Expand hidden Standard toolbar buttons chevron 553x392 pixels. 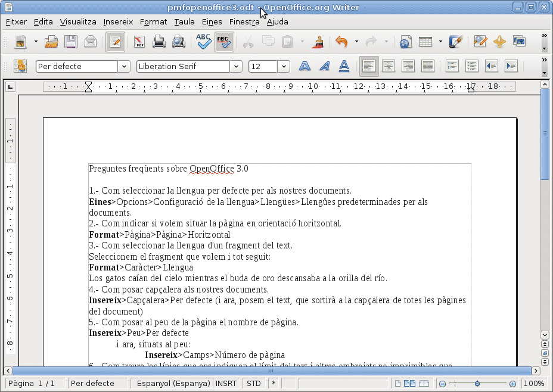545,36
